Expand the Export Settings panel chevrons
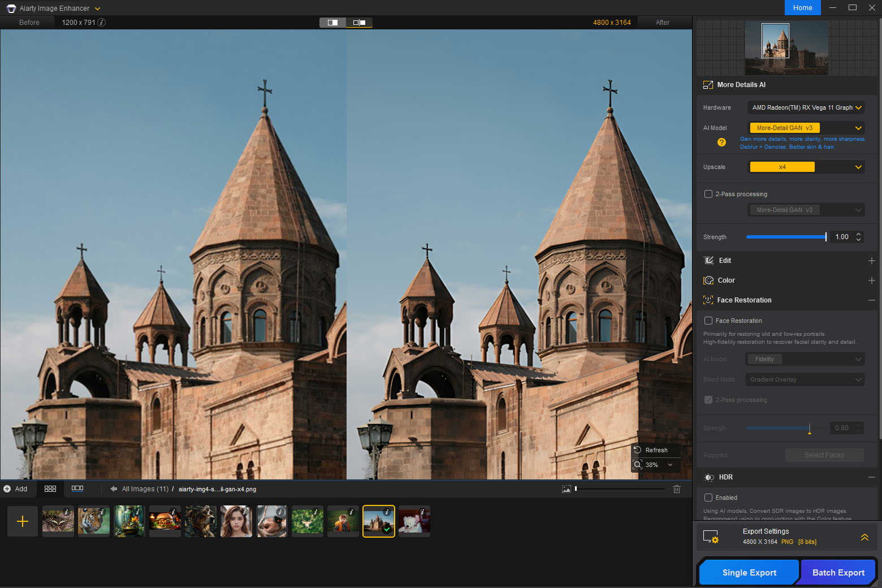This screenshot has width=882, height=588. [x=864, y=537]
